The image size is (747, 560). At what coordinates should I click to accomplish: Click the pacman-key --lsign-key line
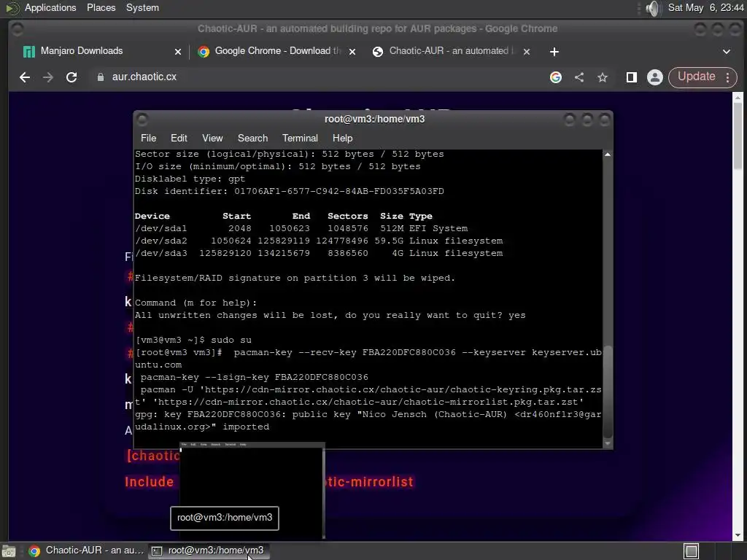(x=255, y=377)
